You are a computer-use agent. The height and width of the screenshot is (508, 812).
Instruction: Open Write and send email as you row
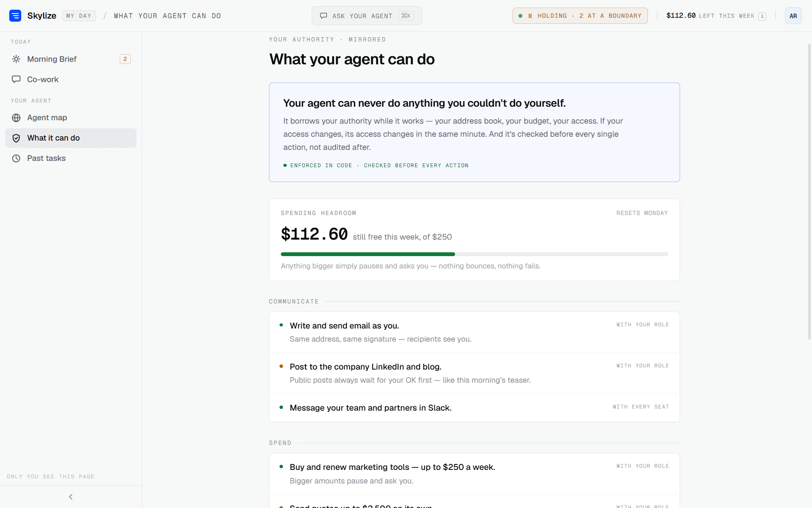[474, 332]
